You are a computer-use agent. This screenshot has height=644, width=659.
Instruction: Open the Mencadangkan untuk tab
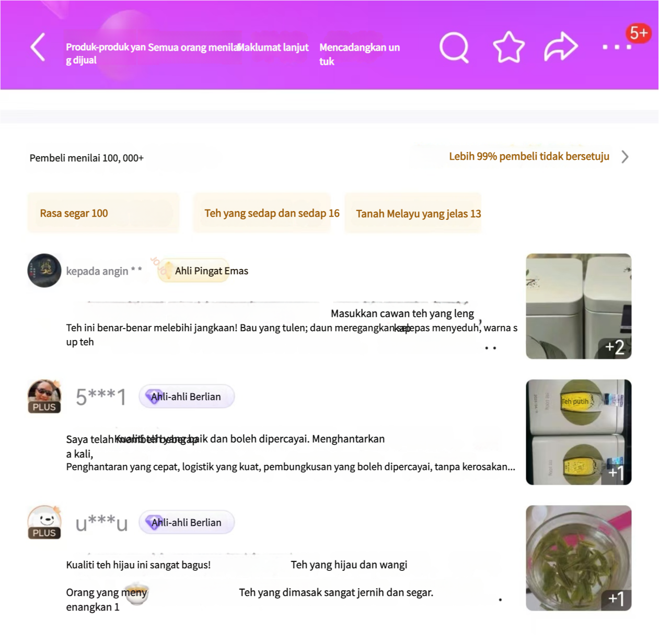pyautogui.click(x=360, y=54)
